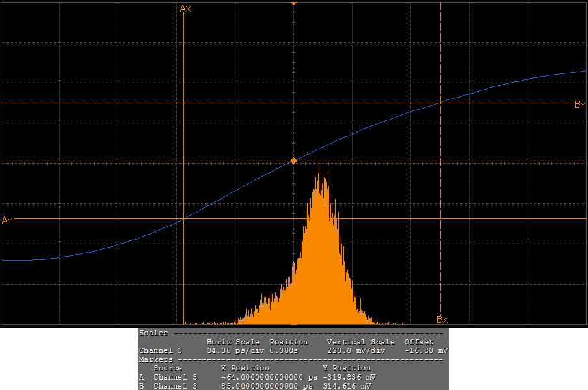Select the dashed vertical B marker line
This screenshot has height=390, width=588.
[441, 195]
